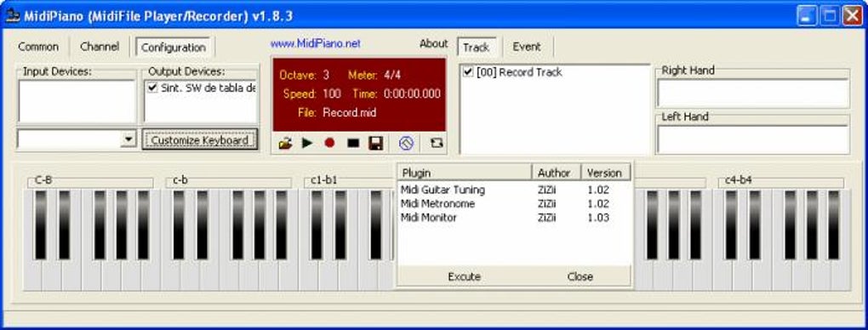This screenshot has height=330, width=868.
Task: Sort list by Plugin column header
Action: tap(465, 173)
